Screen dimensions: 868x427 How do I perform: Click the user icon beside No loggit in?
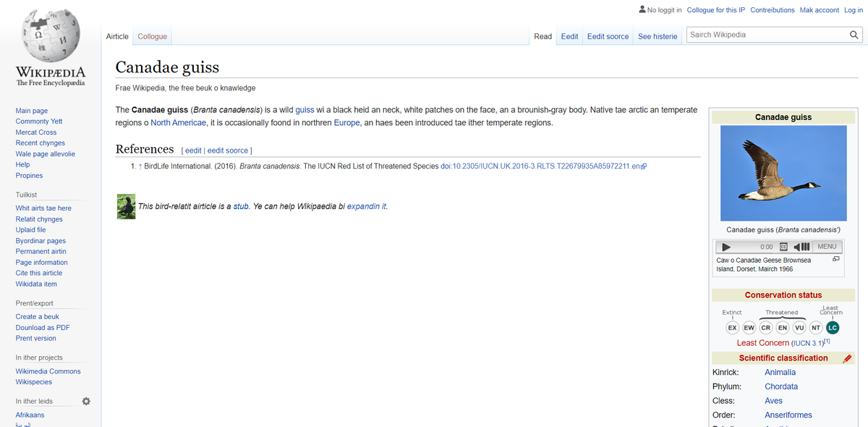642,9
